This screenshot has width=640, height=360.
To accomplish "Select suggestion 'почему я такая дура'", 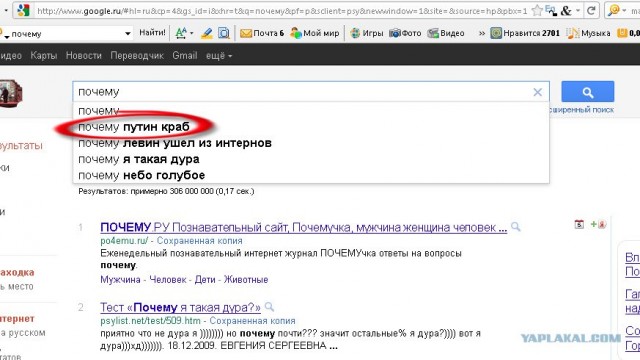I will [311, 159].
